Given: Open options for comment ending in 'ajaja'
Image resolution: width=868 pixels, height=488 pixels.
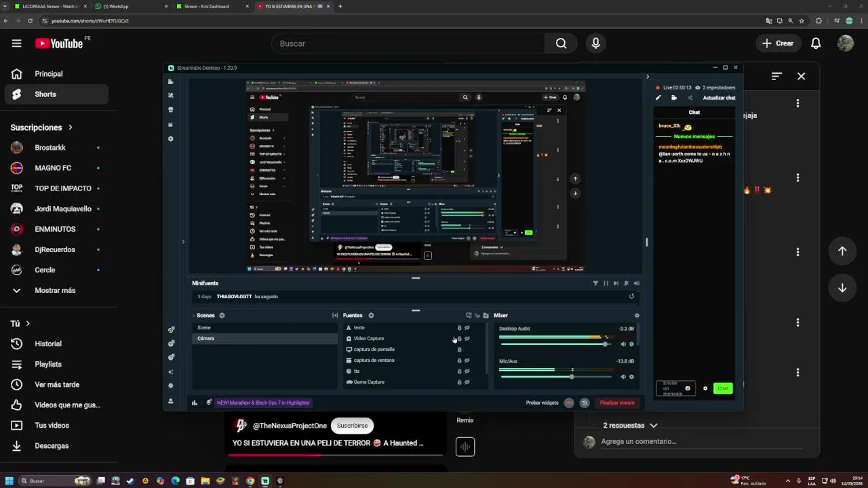Looking at the screenshot, I should tap(797, 103).
